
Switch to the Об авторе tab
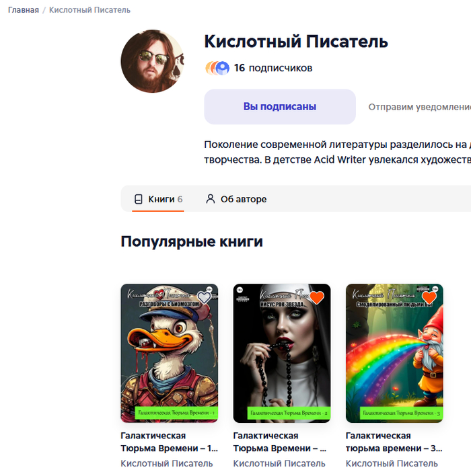236,199
